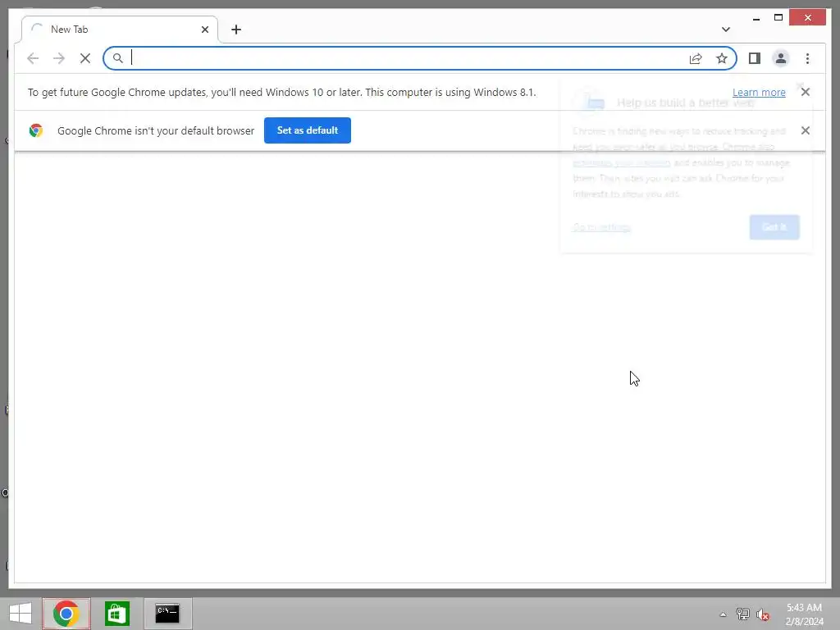Go forward to next page
Viewport: 840px width, 630px height.
[x=59, y=58]
